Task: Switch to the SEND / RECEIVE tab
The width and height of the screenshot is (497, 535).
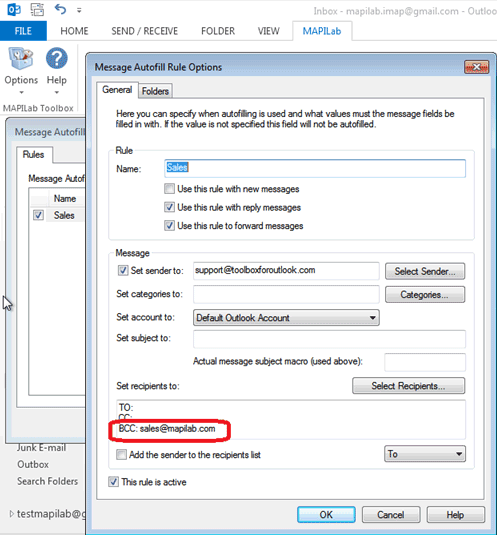Action: click(145, 31)
